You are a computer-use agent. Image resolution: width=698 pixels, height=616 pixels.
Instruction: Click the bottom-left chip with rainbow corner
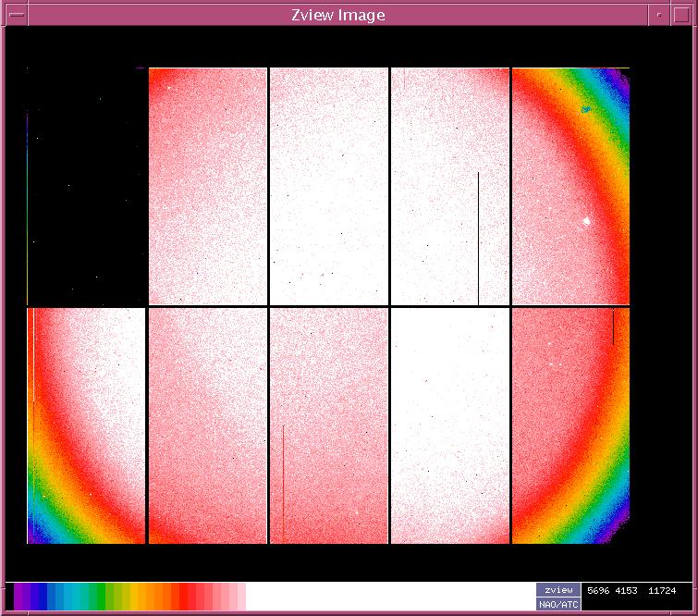pyautogui.click(x=87, y=425)
